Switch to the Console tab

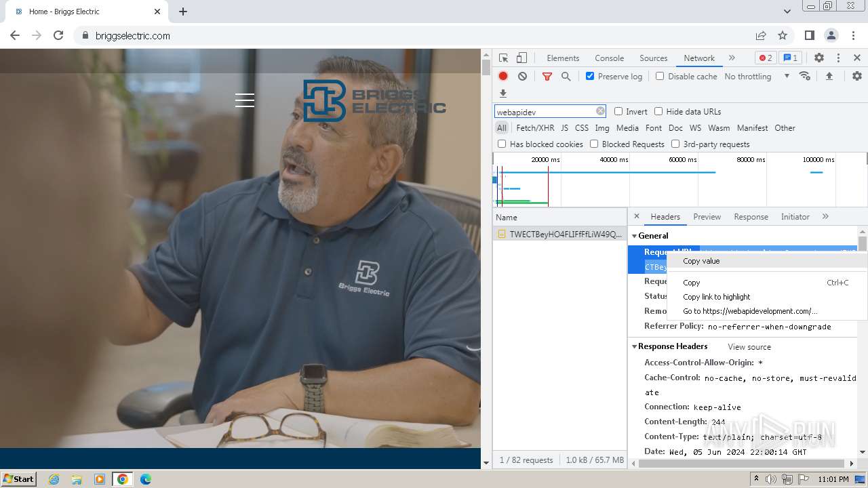[x=609, y=58]
